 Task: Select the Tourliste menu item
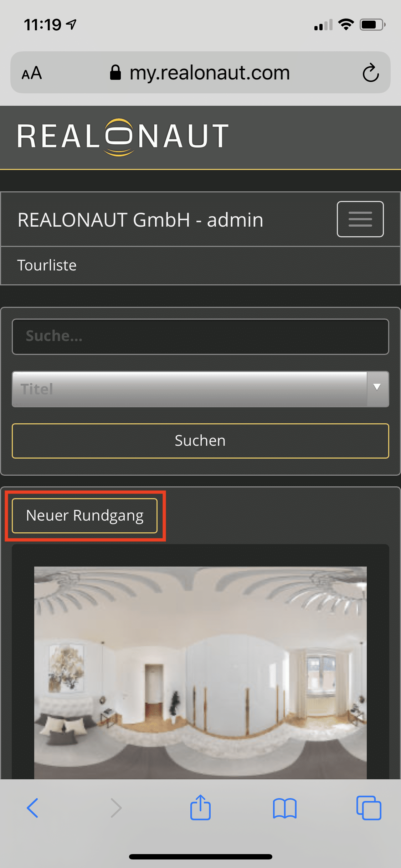(47, 265)
